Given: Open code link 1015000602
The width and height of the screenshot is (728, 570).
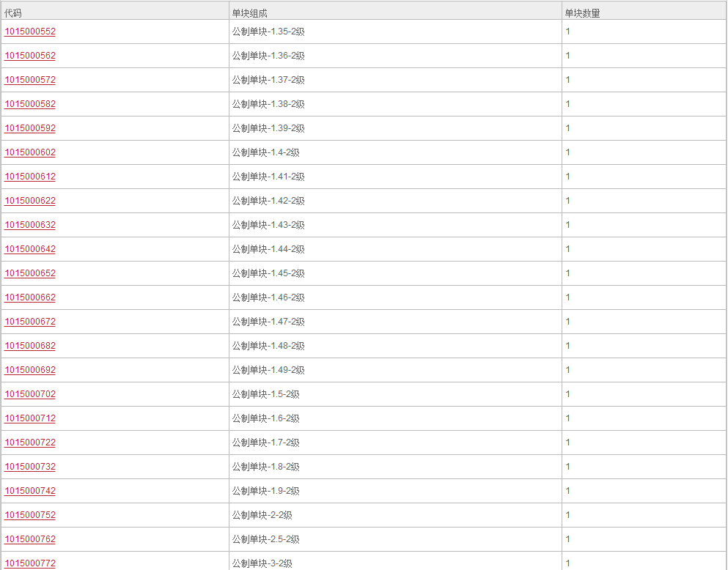Looking at the screenshot, I should pos(30,152).
